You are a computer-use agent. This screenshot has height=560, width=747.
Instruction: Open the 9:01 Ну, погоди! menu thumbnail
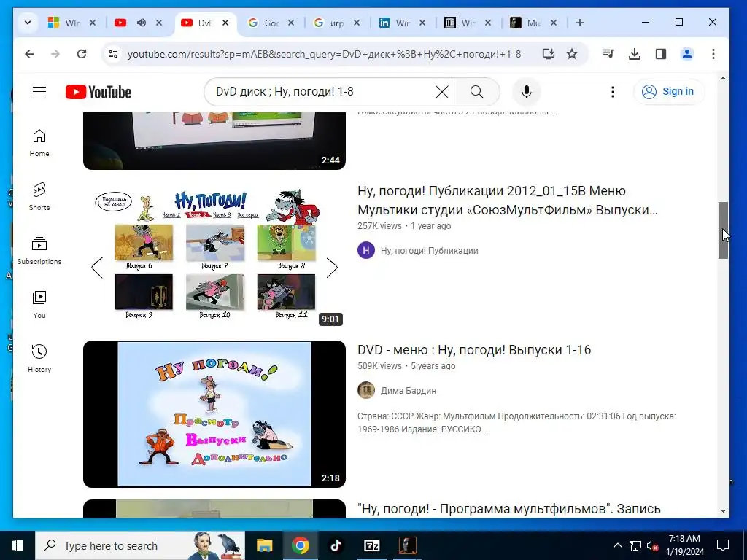[x=214, y=255]
